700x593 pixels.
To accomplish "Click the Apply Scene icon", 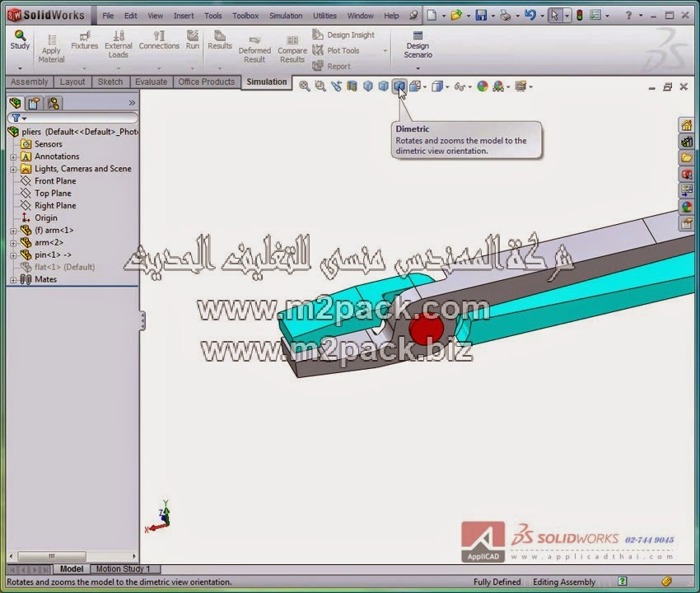I will 498,86.
